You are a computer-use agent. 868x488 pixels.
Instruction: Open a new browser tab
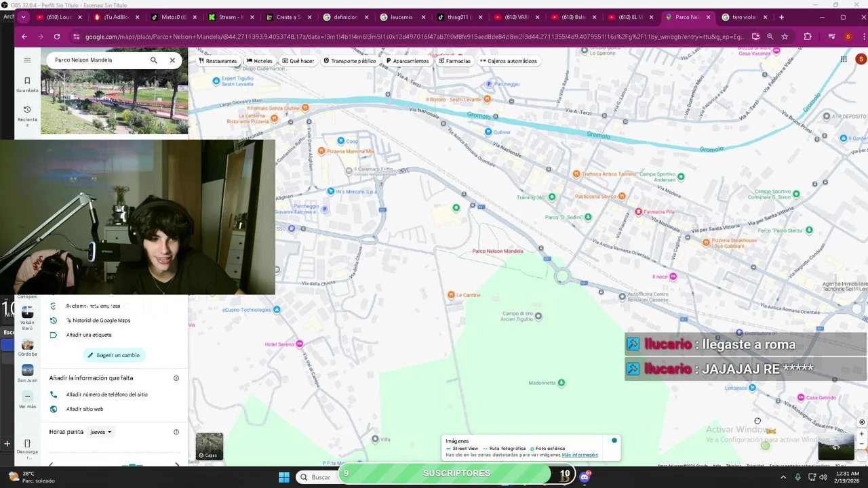(x=781, y=17)
